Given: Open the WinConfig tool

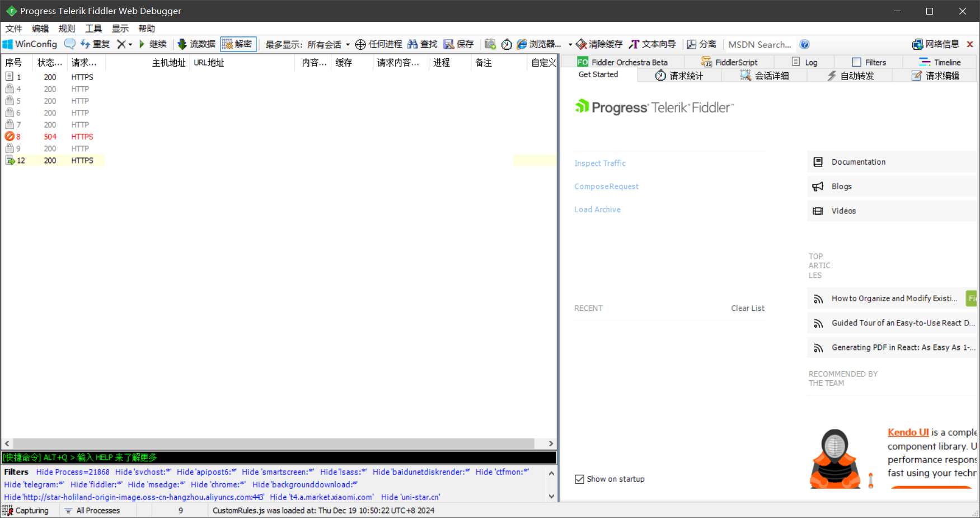Looking at the screenshot, I should (30, 44).
